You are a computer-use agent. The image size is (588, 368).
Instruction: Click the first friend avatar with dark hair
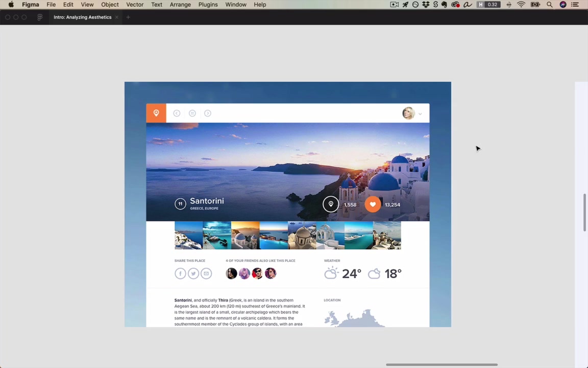231,273
